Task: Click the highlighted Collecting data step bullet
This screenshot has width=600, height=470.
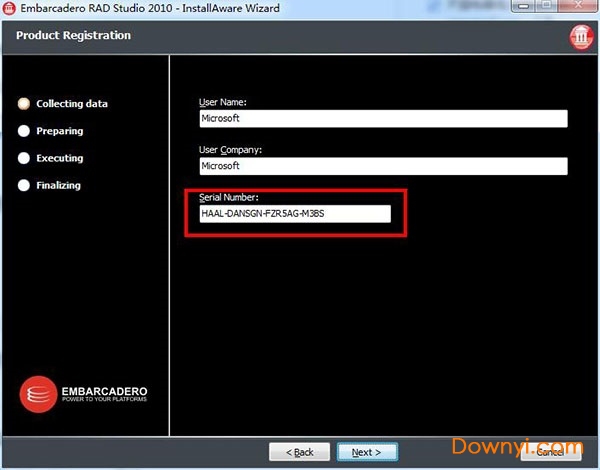Action: pos(24,104)
